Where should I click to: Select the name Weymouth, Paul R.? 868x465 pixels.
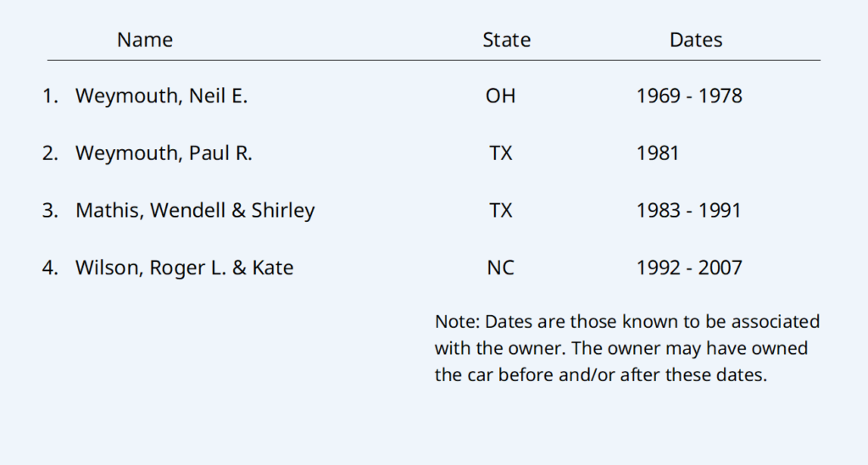coord(164,153)
